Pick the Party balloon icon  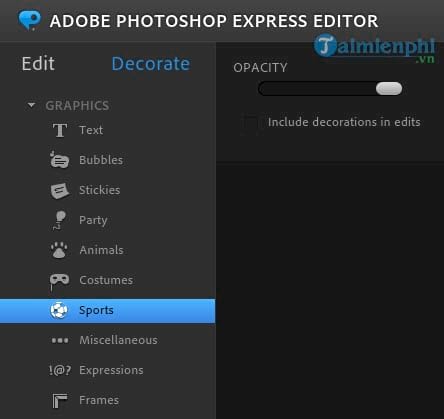[60, 220]
